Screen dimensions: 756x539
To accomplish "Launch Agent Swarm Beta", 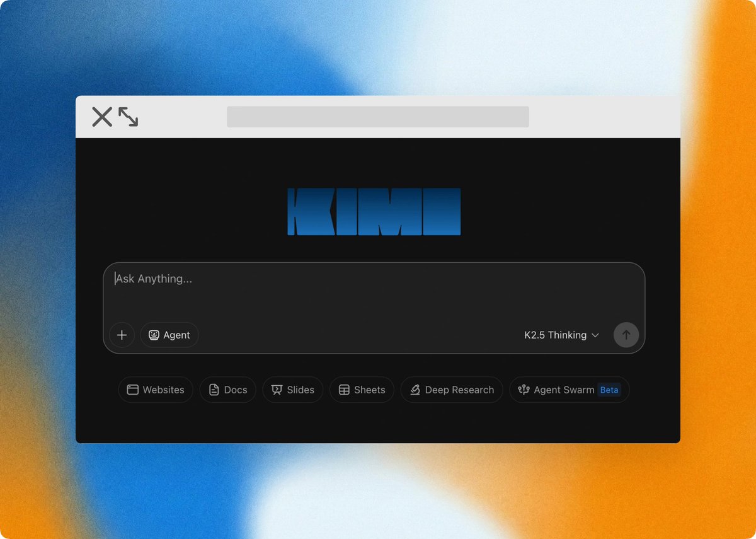I will pos(570,390).
